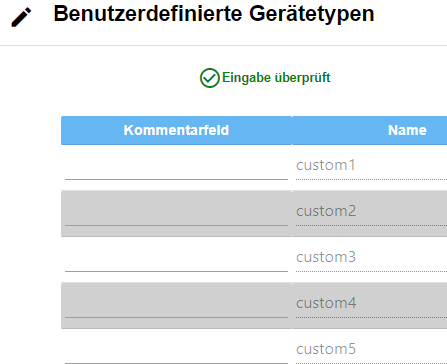Screen dimensions: 447x364
Task: Select the gray table row containing custom2
Action: coord(254,214)
